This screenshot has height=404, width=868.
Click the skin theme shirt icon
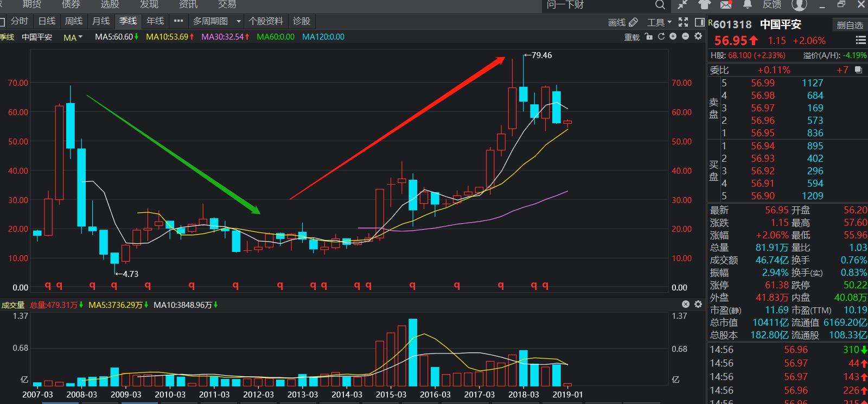(x=704, y=5)
